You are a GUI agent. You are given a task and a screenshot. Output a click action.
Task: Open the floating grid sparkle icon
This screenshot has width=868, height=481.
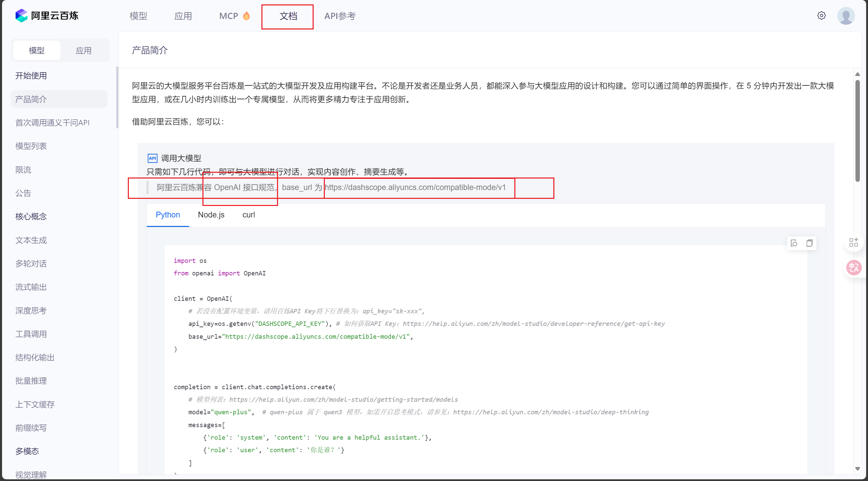click(x=853, y=242)
